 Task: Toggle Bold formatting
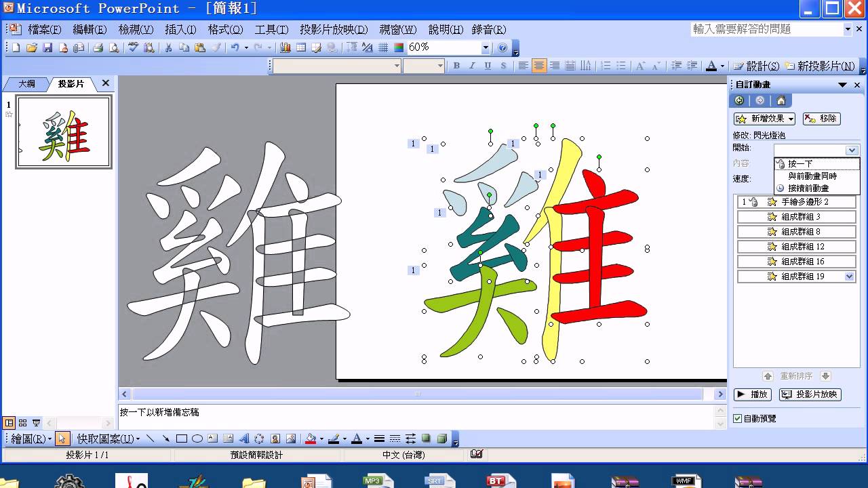click(456, 66)
